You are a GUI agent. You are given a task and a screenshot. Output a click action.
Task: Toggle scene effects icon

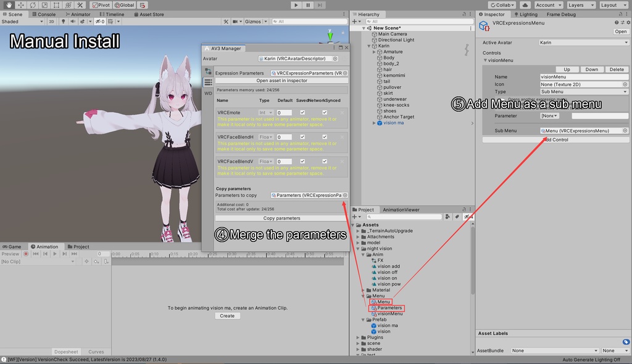point(82,22)
